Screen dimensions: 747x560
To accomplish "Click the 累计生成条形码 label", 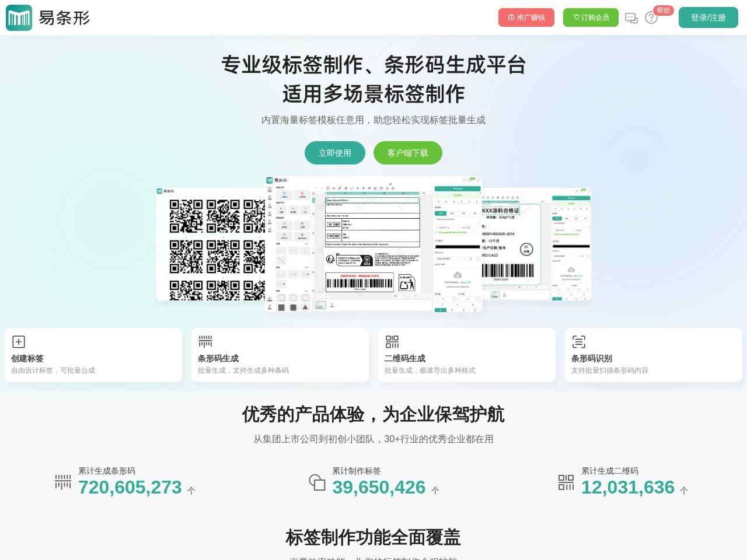I will (107, 471).
